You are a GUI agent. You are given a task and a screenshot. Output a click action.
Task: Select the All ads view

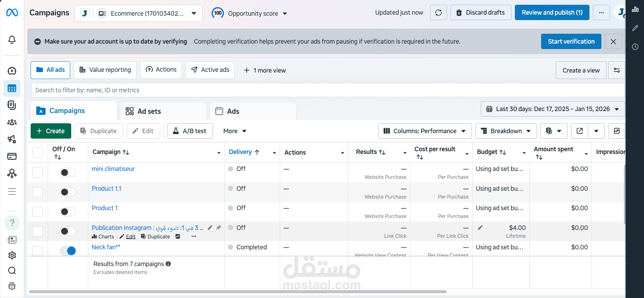pyautogui.click(x=50, y=70)
